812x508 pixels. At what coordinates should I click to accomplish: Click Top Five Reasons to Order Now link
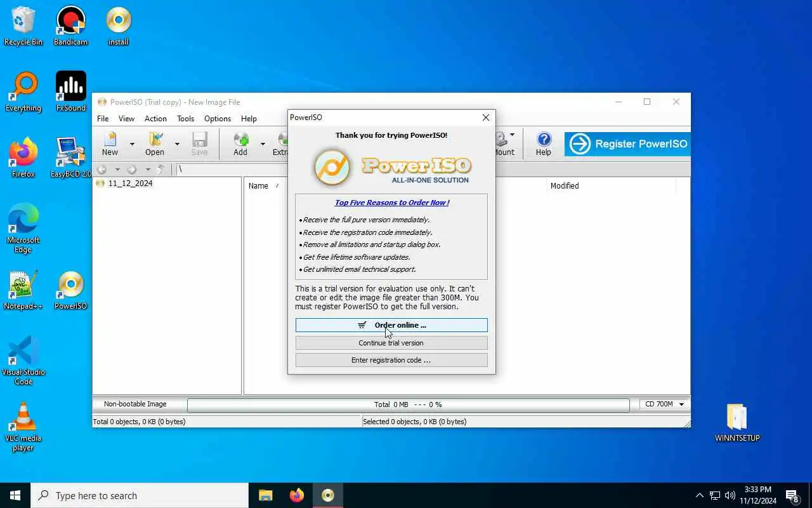pos(392,203)
